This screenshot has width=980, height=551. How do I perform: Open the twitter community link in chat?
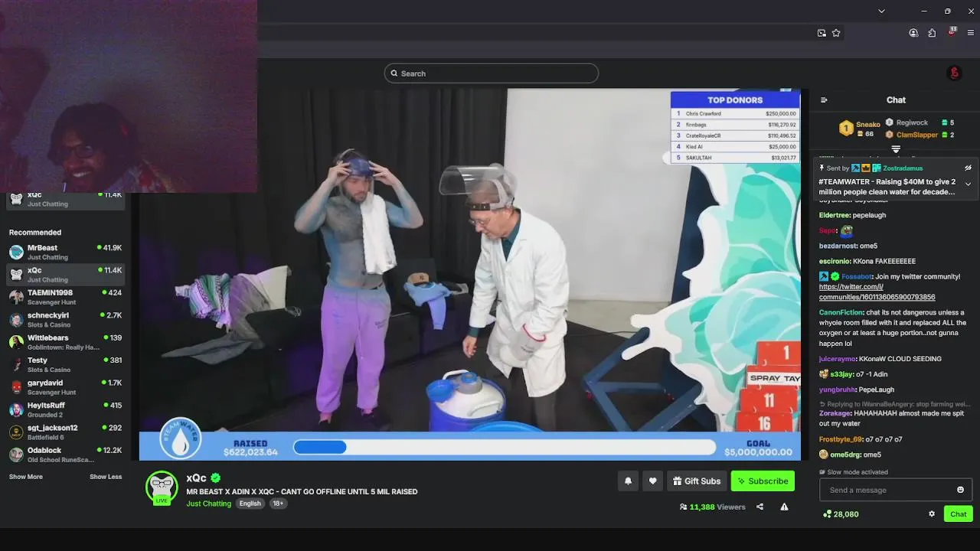pyautogui.click(x=877, y=292)
